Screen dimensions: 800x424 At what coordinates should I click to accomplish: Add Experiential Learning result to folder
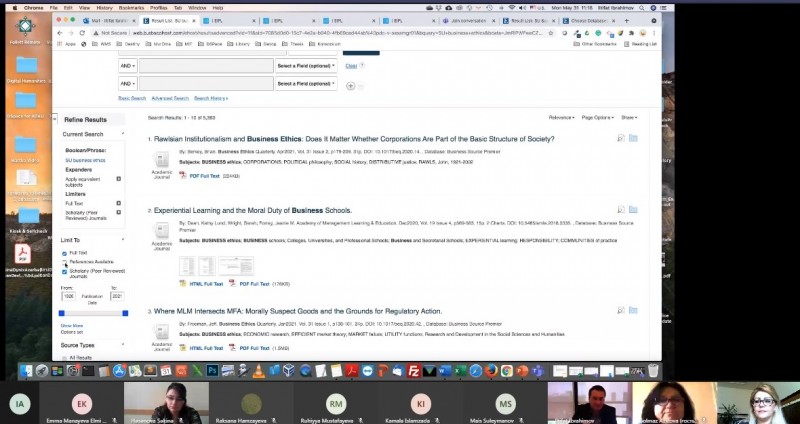(x=633, y=210)
